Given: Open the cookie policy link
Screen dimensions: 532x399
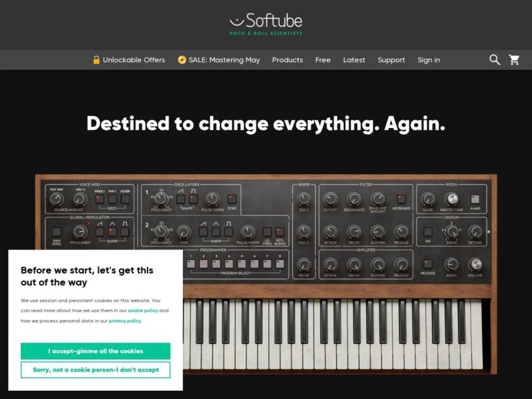Looking at the screenshot, I should [x=143, y=310].
